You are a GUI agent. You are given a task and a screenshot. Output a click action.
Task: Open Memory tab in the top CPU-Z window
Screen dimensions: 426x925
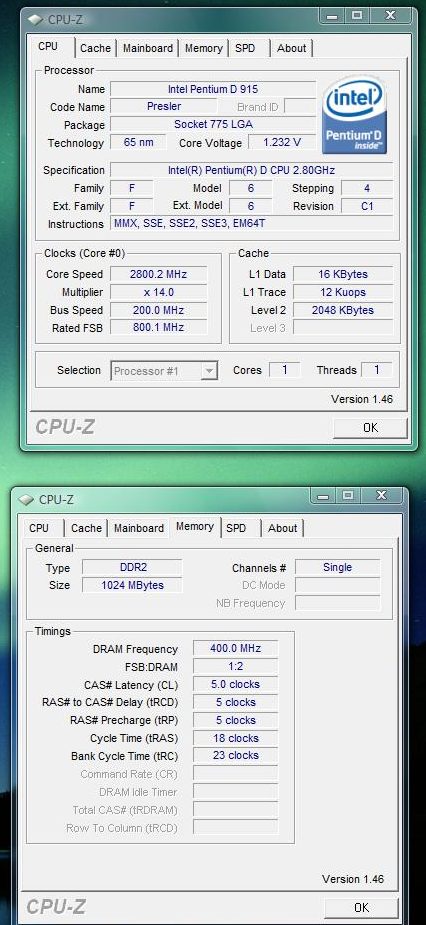[x=204, y=48]
